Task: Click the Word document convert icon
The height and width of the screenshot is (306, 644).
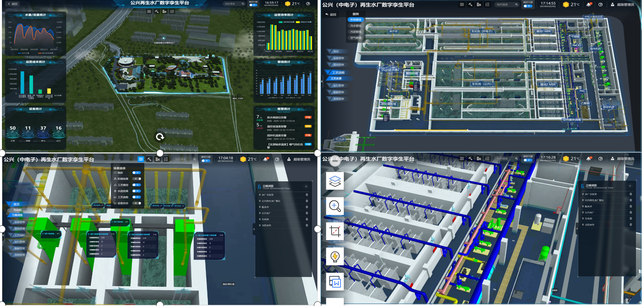Action: (x=335, y=282)
